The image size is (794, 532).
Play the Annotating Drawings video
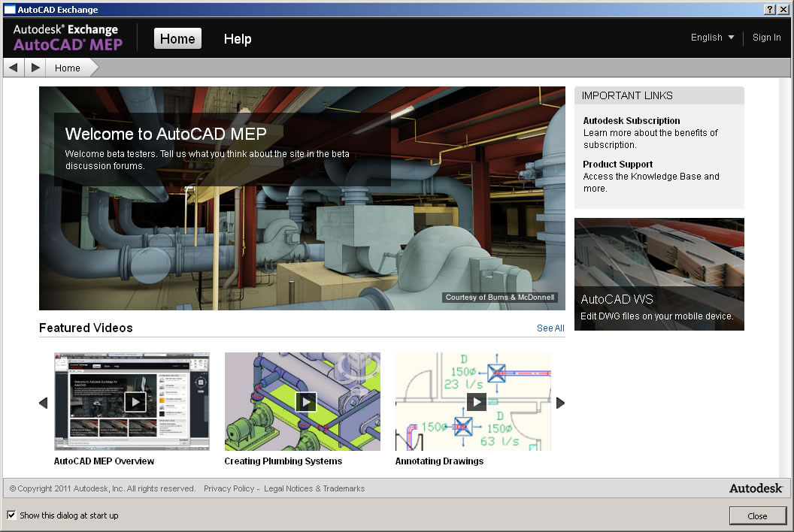[x=476, y=402]
